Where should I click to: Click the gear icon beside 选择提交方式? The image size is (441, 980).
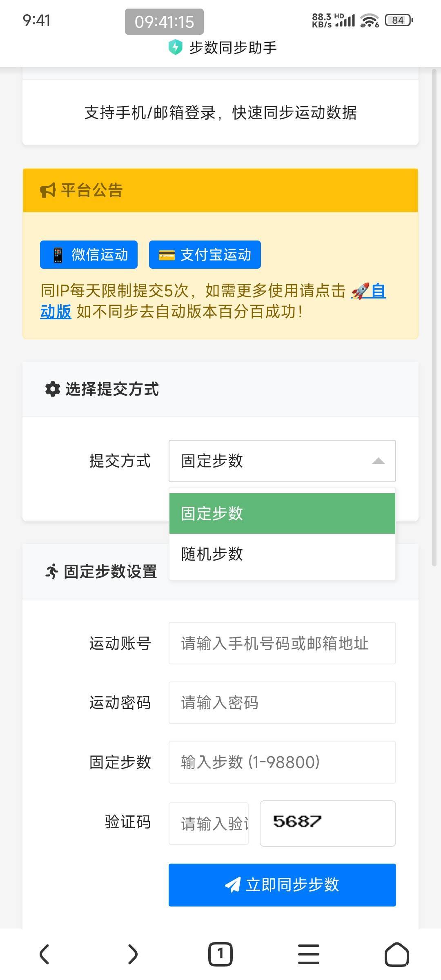pos(53,389)
